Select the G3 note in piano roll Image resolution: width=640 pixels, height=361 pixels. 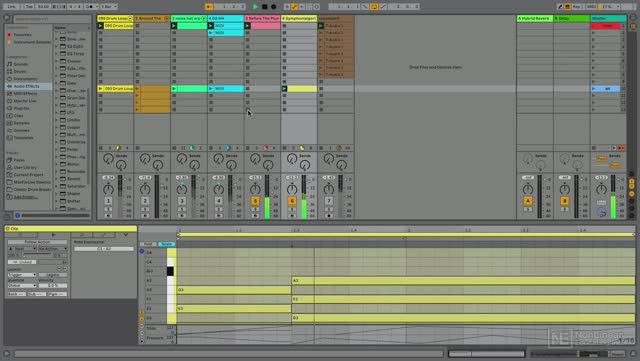234,290
